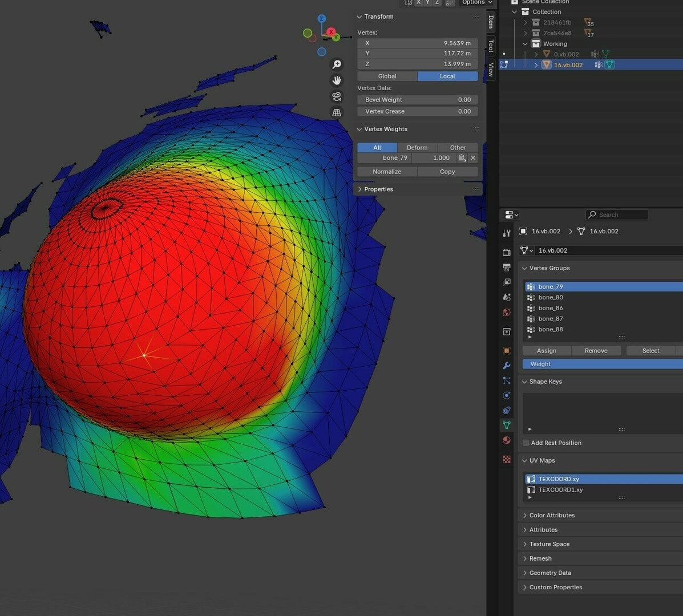Open the View Layer properties tab icon
This screenshot has width=683, height=616.
507,282
